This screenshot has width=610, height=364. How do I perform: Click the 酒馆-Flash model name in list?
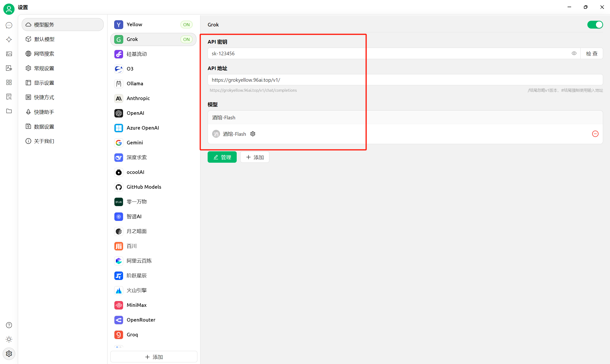(234, 134)
